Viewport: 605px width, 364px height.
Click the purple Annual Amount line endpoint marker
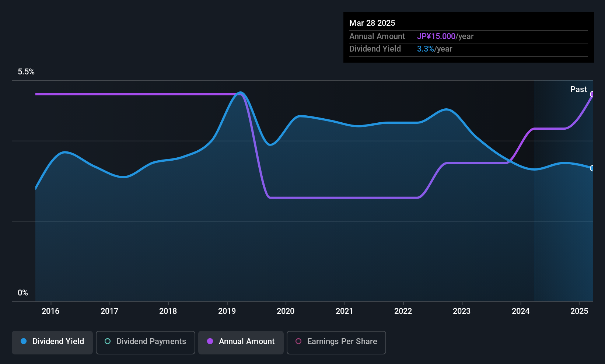[592, 94]
